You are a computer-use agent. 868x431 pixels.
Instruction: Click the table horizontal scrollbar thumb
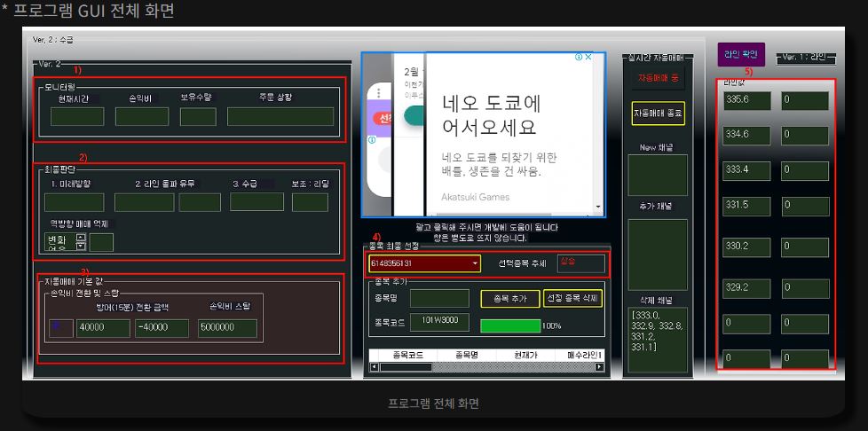pyautogui.click(x=406, y=367)
